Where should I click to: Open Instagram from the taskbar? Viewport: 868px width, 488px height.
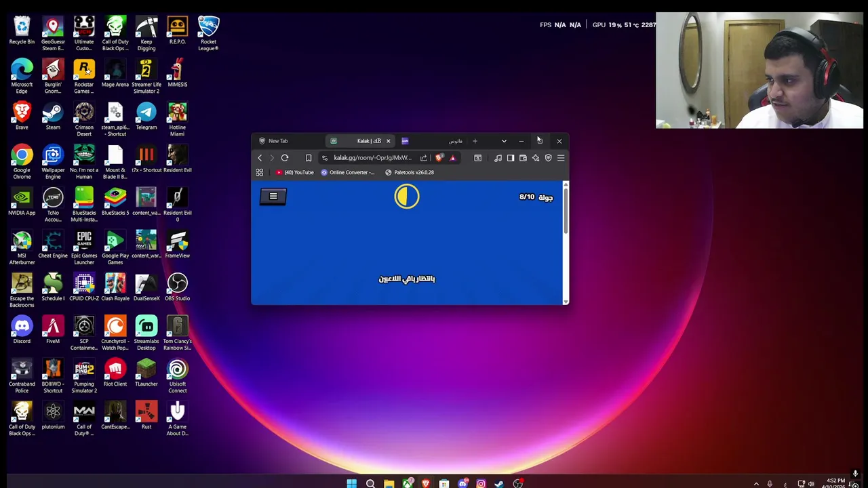tap(481, 483)
